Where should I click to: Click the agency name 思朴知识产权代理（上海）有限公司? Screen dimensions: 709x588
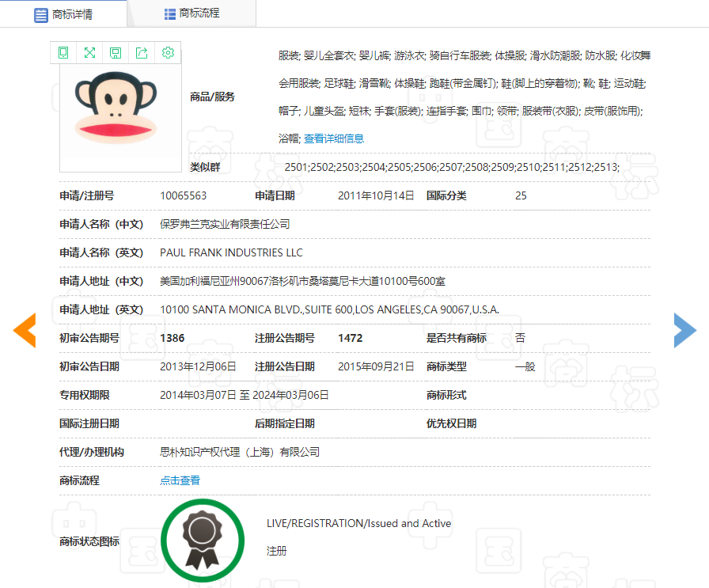[x=240, y=452]
